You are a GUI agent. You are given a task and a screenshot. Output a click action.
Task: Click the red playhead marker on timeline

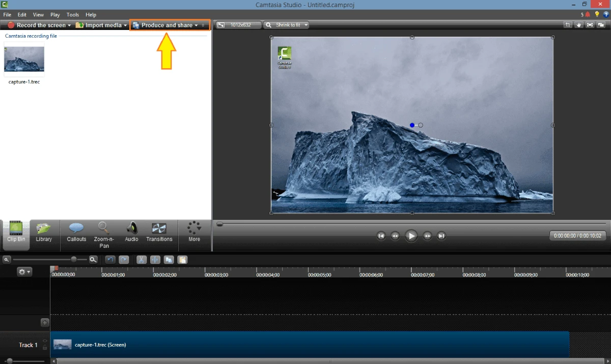click(56, 268)
